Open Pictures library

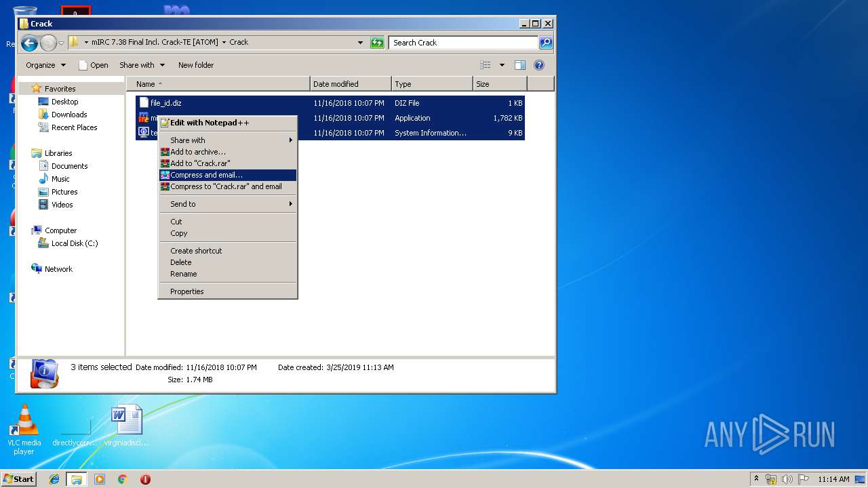pos(64,192)
